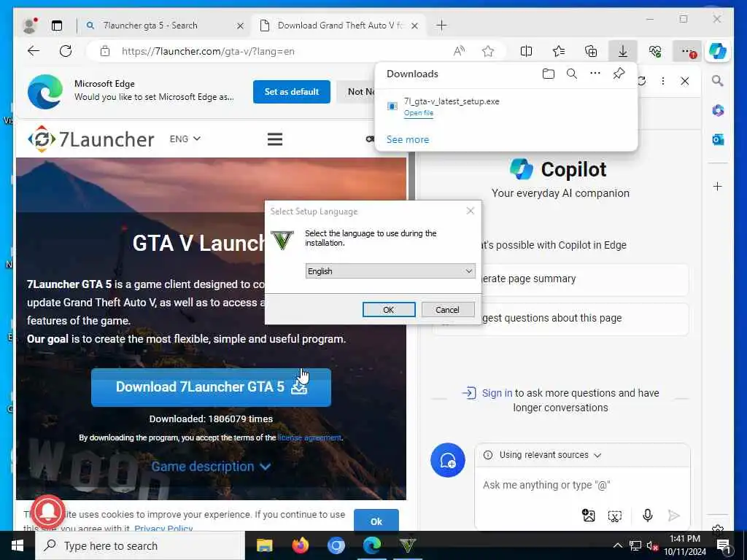Open the GTA V setup taskbar icon

coord(408,545)
